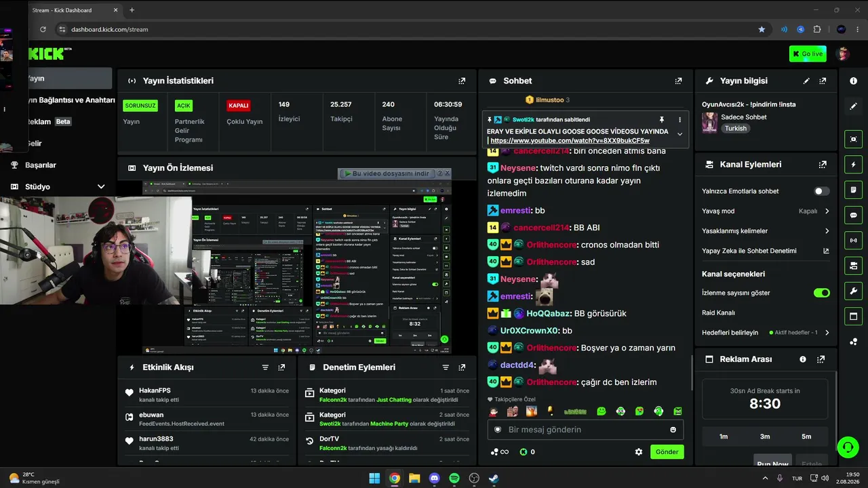Expand the Stüdyo sidebar section

point(59,186)
